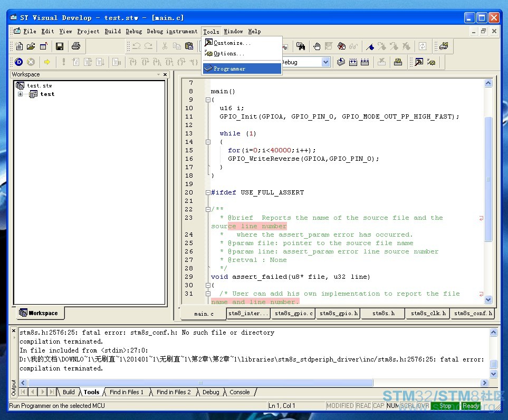Switch to stm8s_gpio.c tab

click(293, 313)
